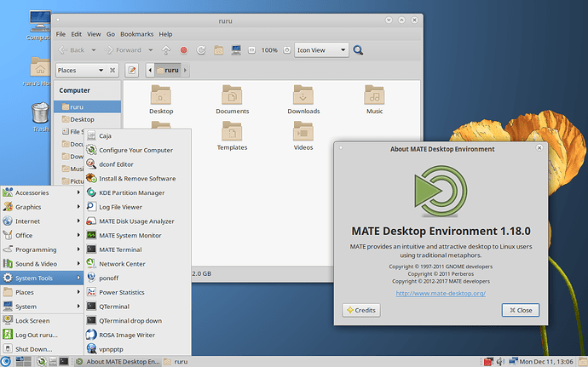Viewport: 588px width, 367px height.
Task: Click Close in About MATE dialog
Action: pyautogui.click(x=521, y=310)
